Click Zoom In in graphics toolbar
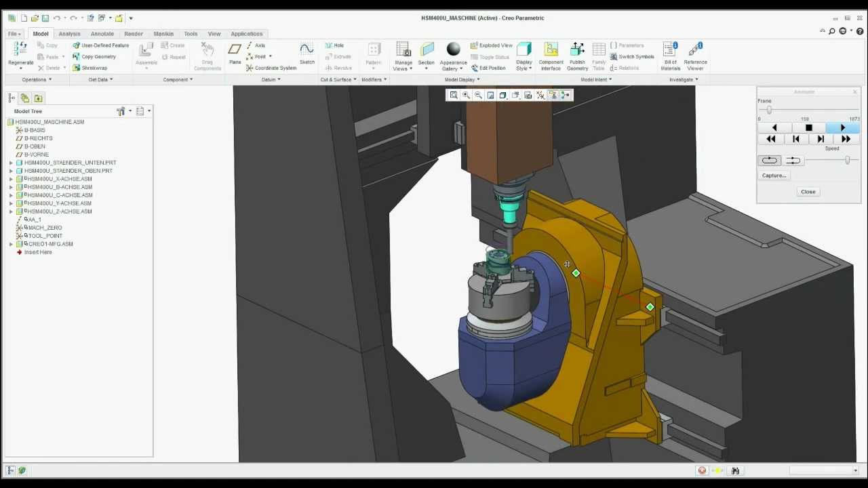 coord(466,96)
